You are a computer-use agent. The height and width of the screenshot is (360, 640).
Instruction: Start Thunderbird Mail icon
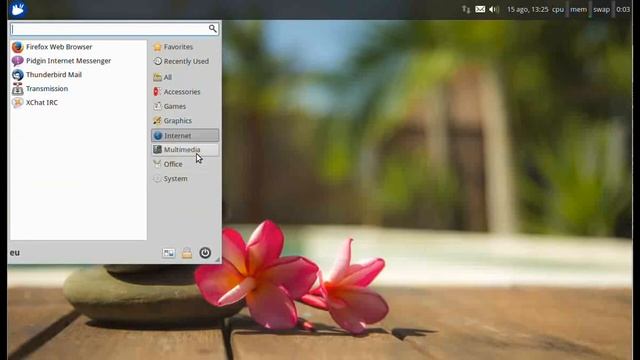point(17,75)
